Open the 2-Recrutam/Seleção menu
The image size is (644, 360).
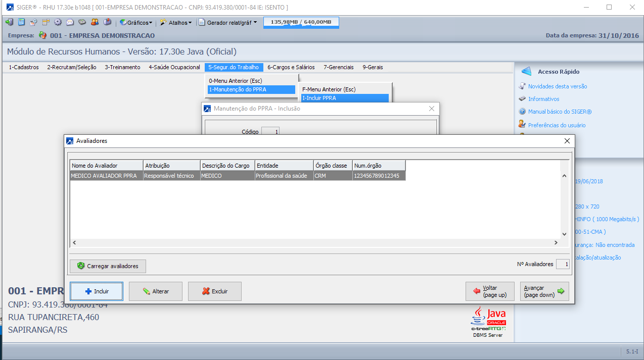(72, 67)
